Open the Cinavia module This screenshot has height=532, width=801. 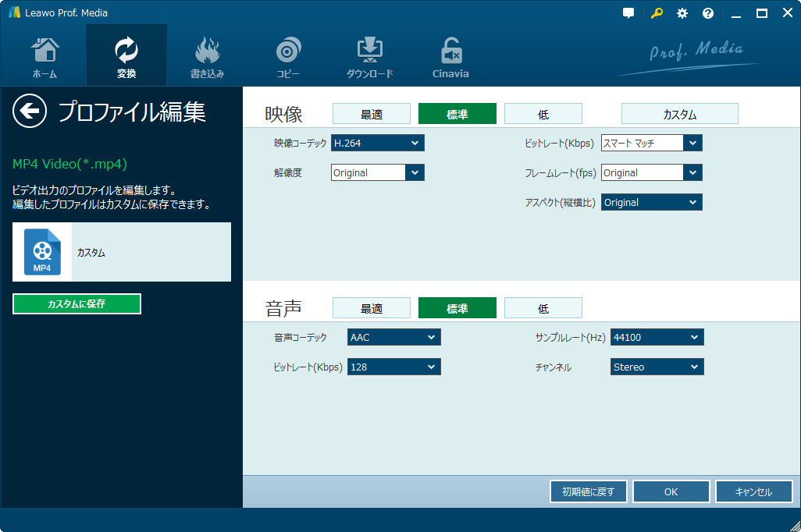pos(450,55)
